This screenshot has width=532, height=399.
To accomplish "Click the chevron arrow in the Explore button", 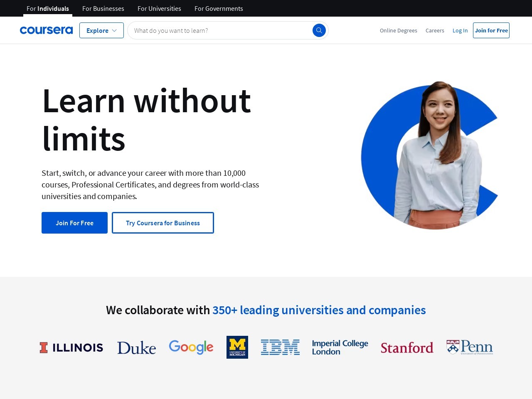I will tap(114, 30).
